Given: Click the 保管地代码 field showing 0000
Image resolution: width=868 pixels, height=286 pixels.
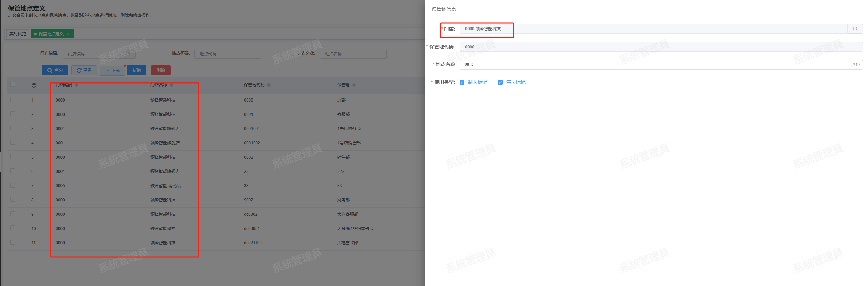Looking at the screenshot, I should tap(661, 47).
